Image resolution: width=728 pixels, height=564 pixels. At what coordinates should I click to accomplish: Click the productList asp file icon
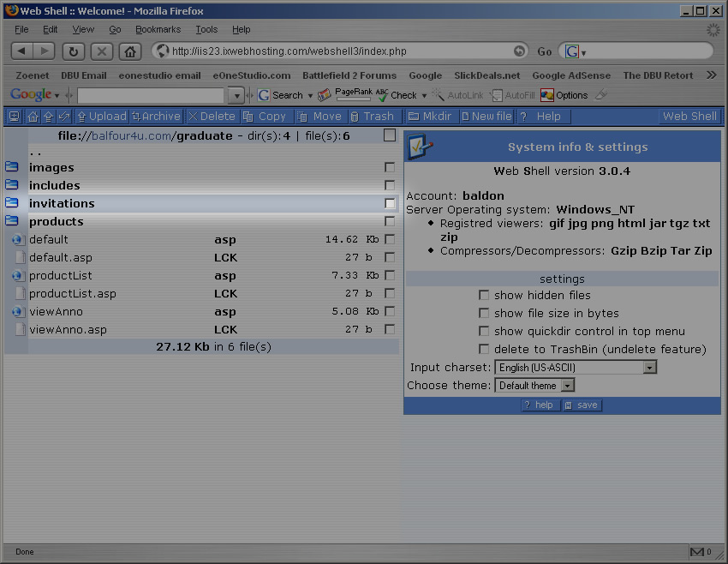17,276
